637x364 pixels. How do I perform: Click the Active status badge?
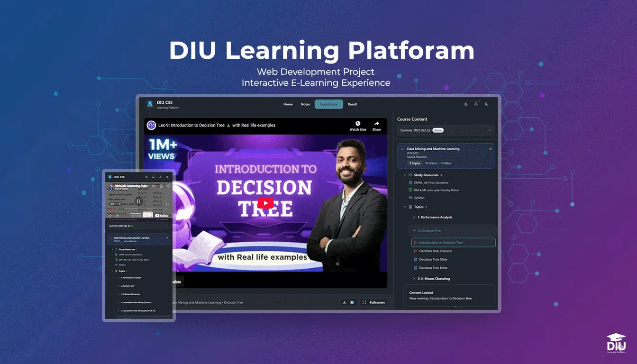pyautogui.click(x=438, y=130)
